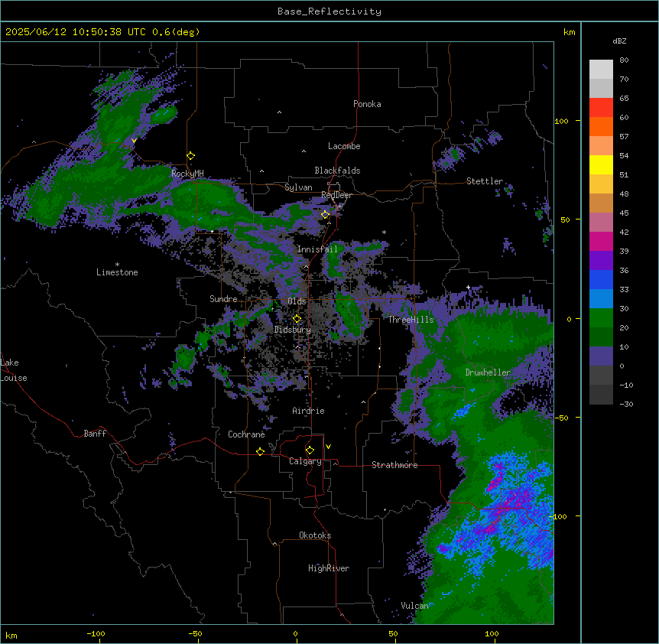Click the Lake Louise label

point(14,370)
